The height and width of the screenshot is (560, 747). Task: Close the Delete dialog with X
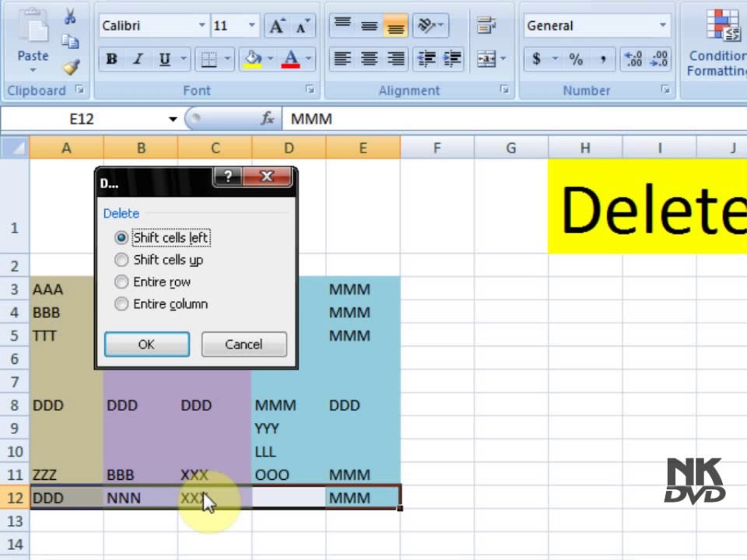tap(267, 177)
